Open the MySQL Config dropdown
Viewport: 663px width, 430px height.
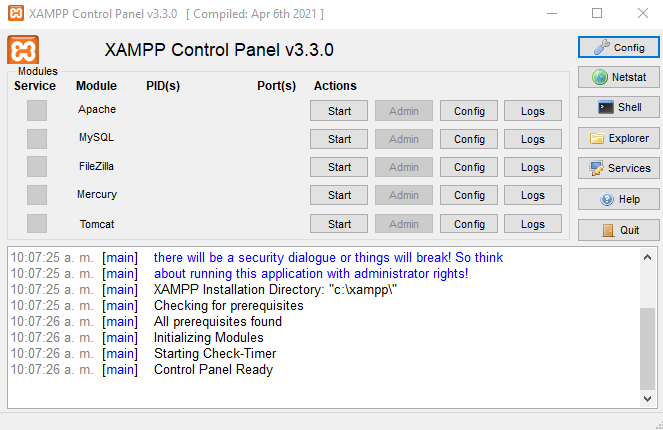coord(469,139)
